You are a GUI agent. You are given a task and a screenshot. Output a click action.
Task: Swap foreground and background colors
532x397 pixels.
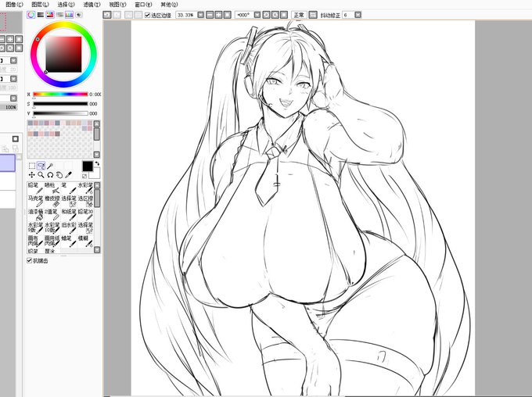tap(97, 164)
